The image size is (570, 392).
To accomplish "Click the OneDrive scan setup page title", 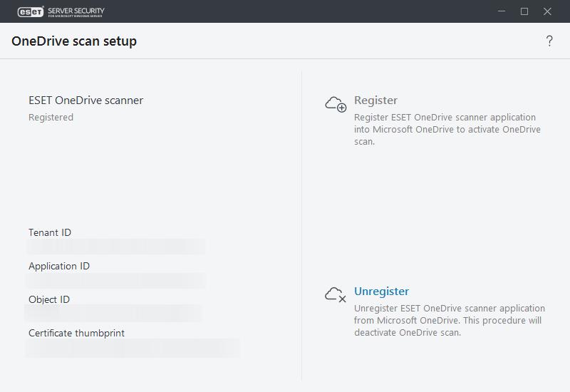I will click(x=74, y=41).
